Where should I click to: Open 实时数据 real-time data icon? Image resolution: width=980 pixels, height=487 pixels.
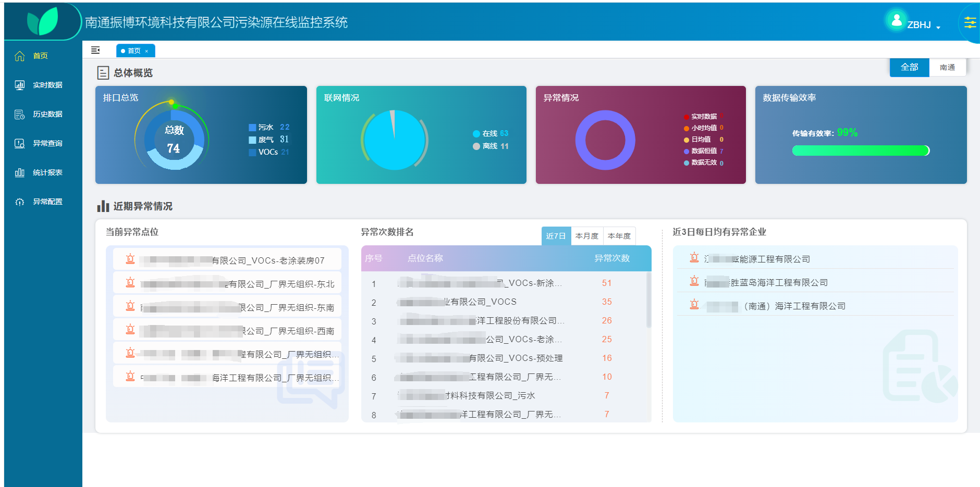[20, 85]
